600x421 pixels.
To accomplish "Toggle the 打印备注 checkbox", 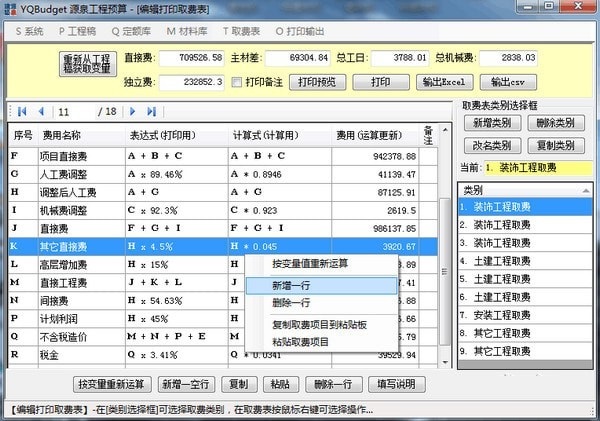I will pyautogui.click(x=237, y=82).
